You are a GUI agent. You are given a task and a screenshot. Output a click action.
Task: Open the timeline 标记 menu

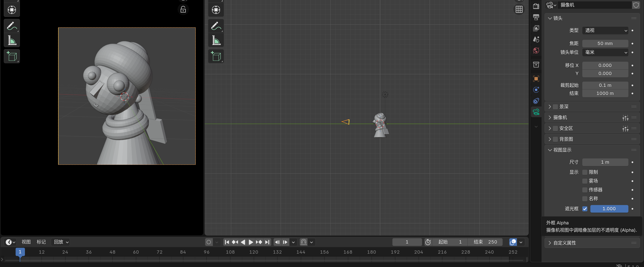(x=41, y=242)
